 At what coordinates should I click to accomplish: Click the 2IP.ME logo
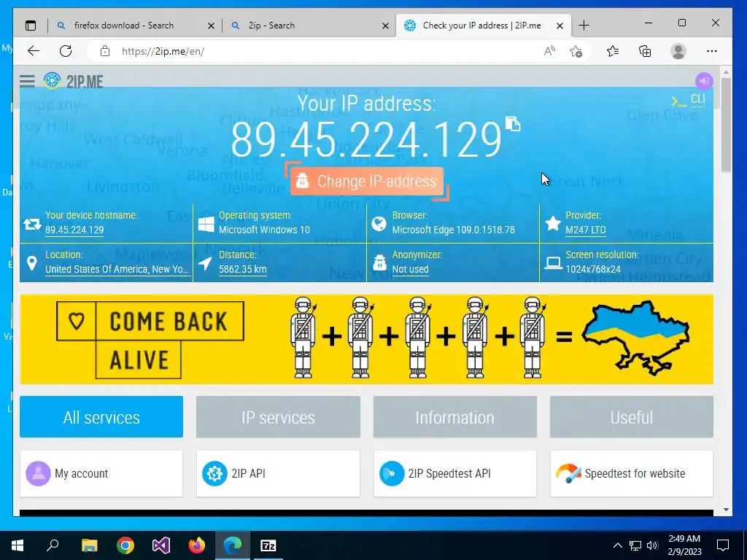pos(74,82)
